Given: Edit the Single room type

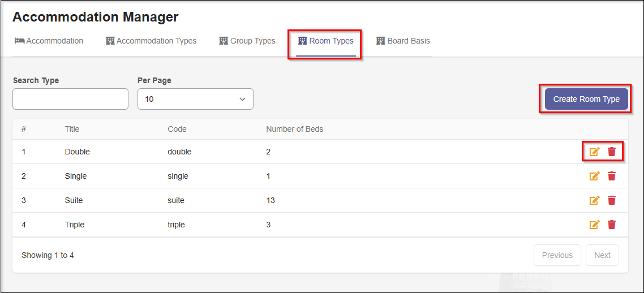Looking at the screenshot, I should point(594,176).
